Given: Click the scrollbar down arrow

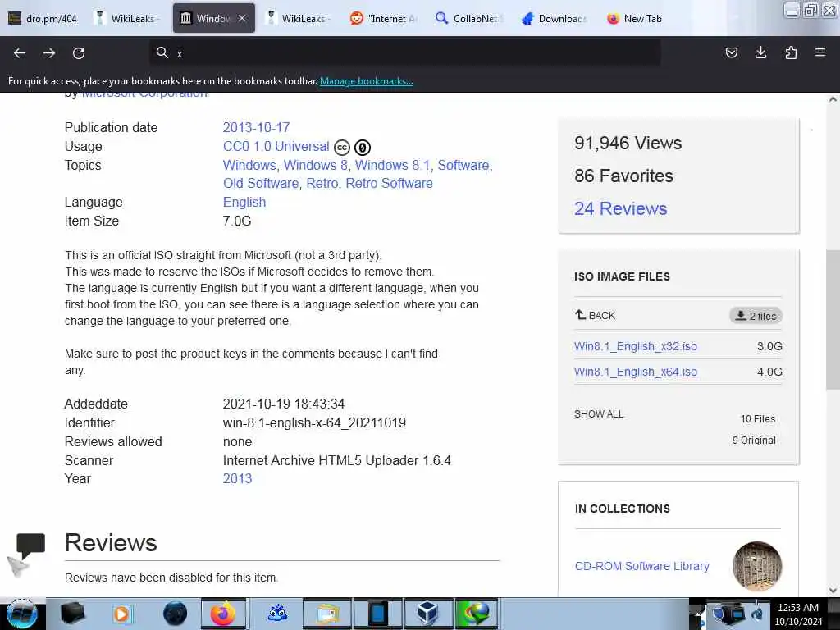Looking at the screenshot, I should (x=833, y=591).
